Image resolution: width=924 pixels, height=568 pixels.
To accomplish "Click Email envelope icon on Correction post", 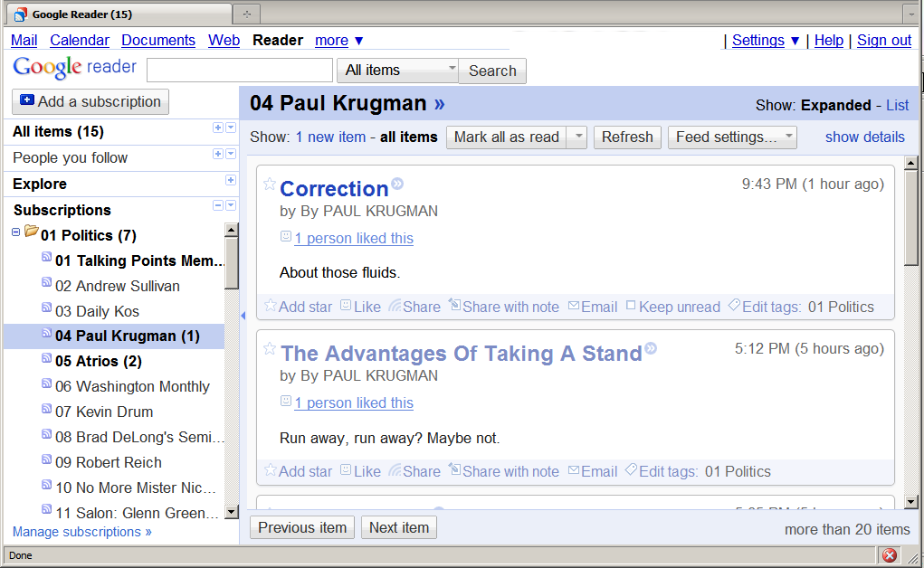I will point(574,307).
